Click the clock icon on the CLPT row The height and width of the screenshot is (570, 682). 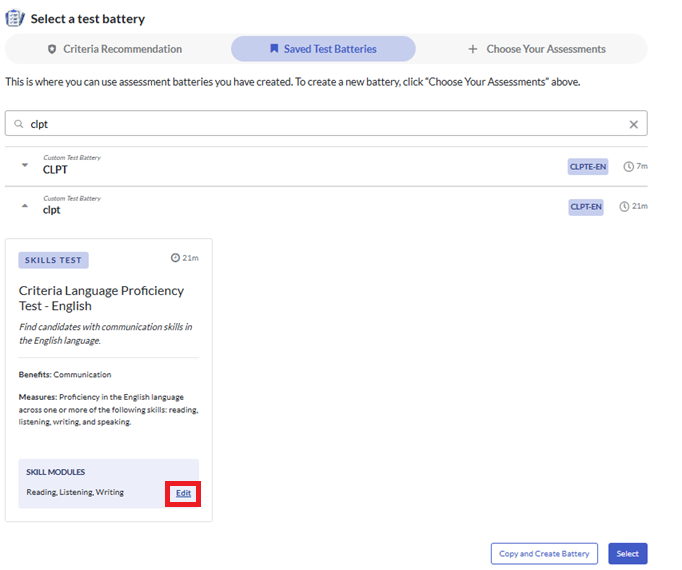[x=628, y=166]
